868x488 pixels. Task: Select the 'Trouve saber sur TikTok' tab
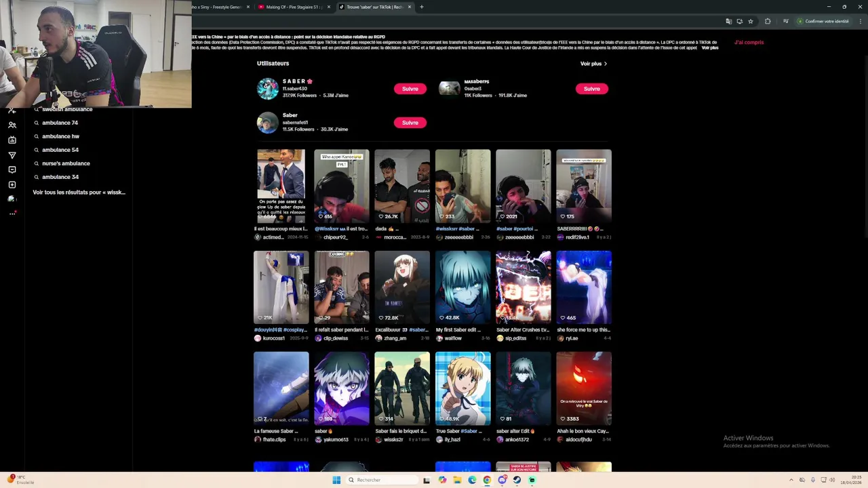pyautogui.click(x=375, y=7)
